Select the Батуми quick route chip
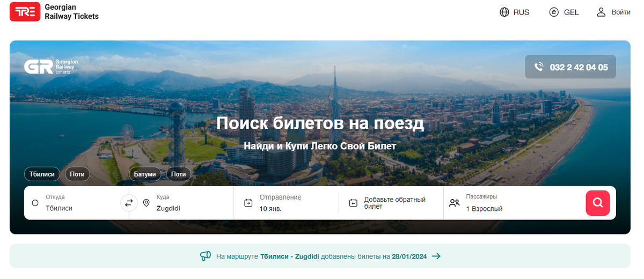 click(x=146, y=174)
